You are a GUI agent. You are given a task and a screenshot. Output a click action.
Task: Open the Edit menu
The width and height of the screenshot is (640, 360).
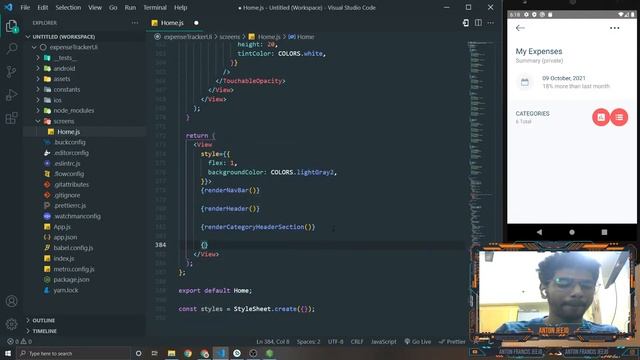[42, 7]
